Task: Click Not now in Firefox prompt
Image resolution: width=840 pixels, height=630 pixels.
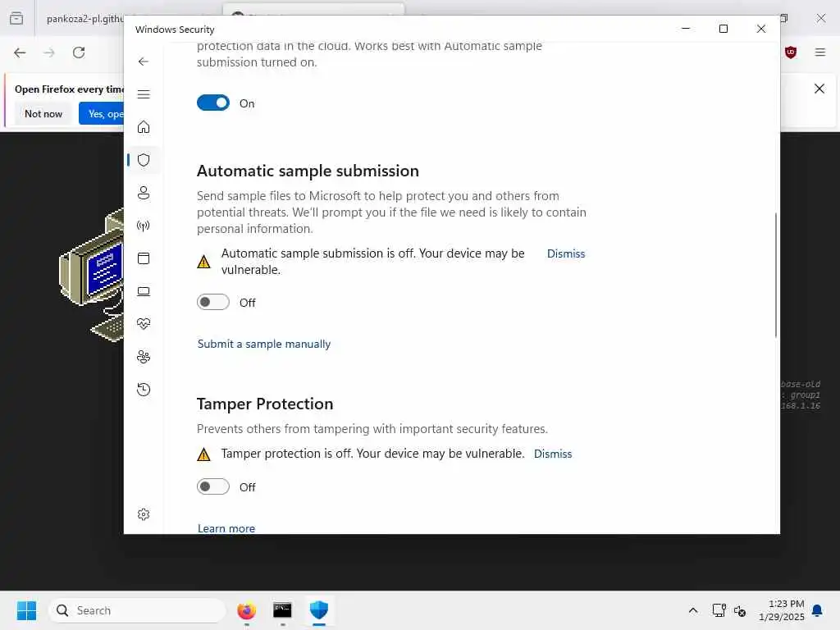Action: pyautogui.click(x=43, y=113)
